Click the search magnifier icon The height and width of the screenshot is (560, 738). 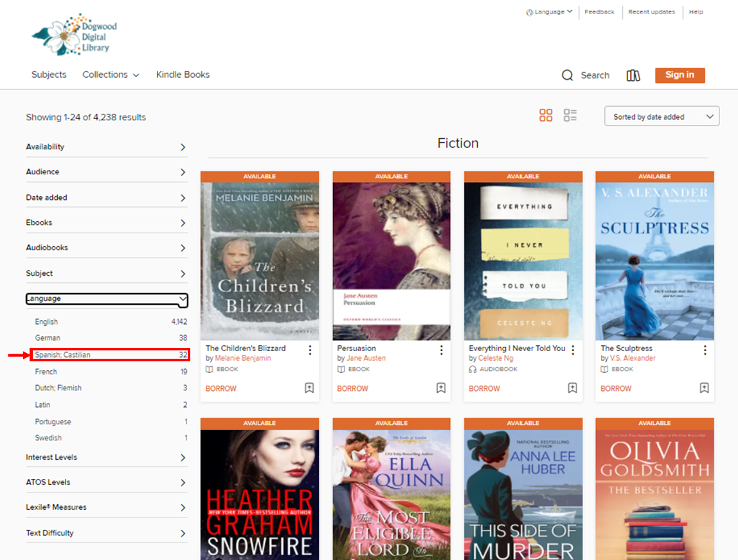pos(567,75)
